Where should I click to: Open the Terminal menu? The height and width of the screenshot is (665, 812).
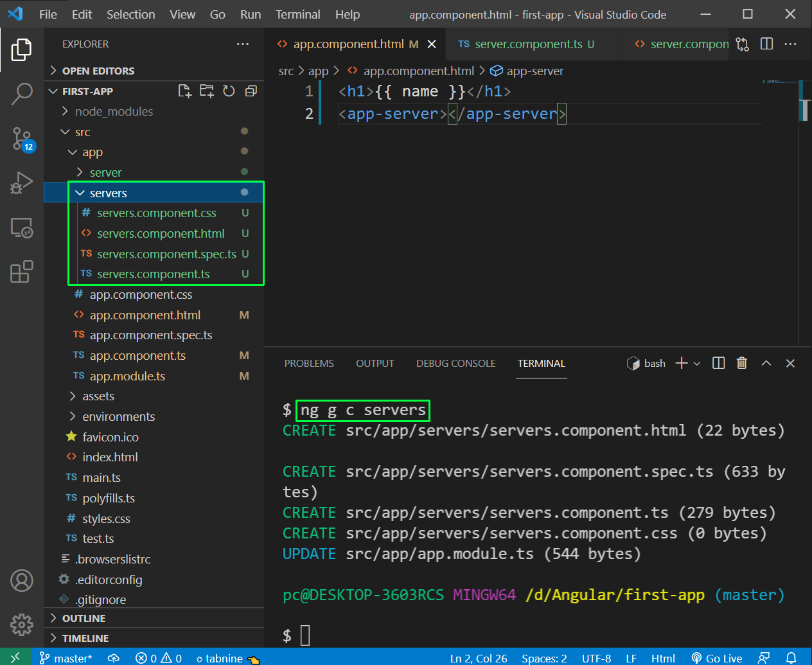(x=298, y=14)
